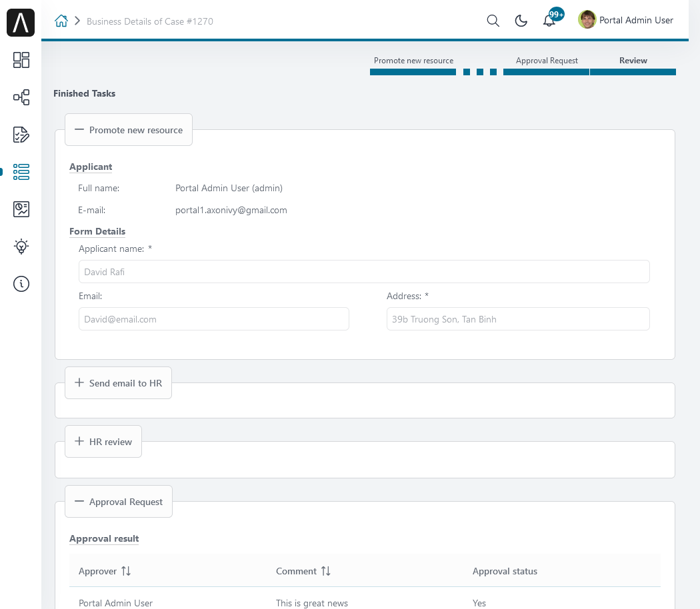Select the Review process step

[633, 65]
